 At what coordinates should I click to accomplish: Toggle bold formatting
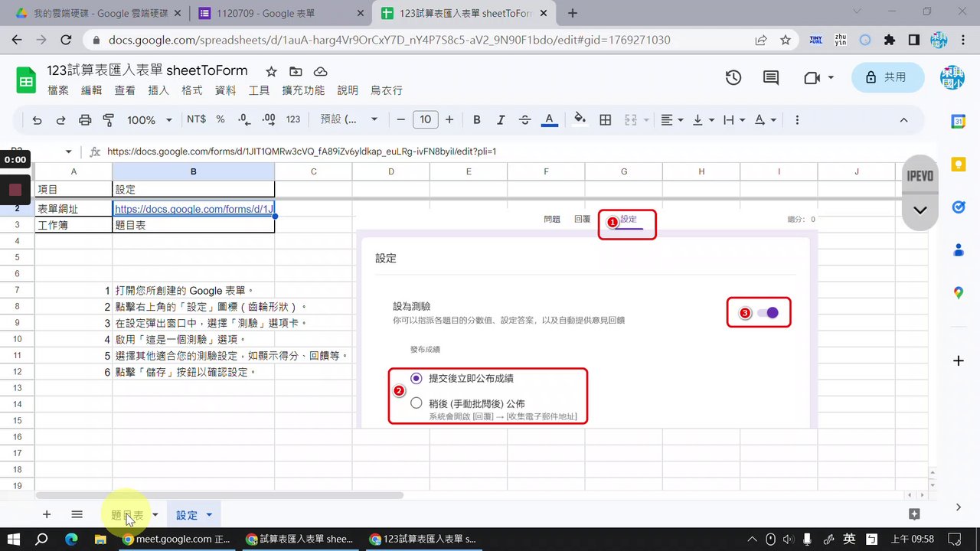point(477,120)
